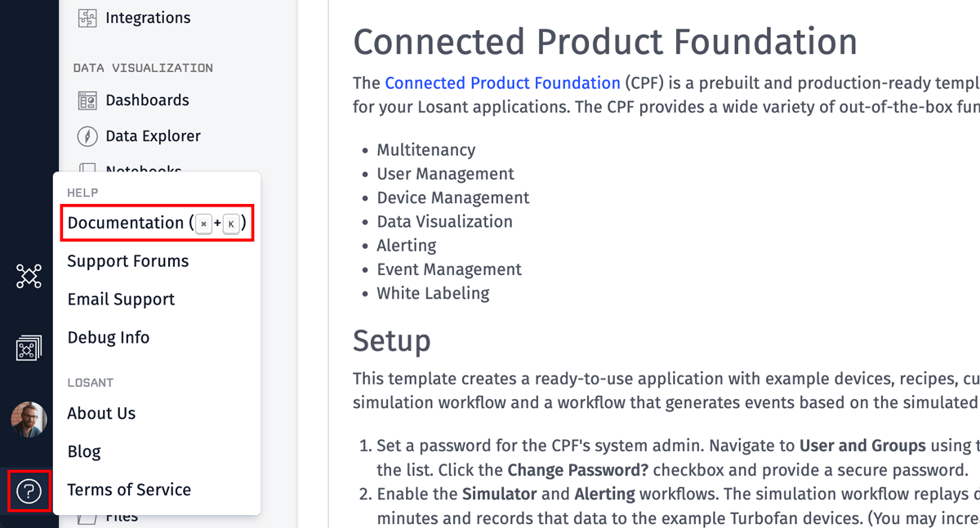
Task: Click the Connected Product Foundation hyperlink
Action: 503,82
